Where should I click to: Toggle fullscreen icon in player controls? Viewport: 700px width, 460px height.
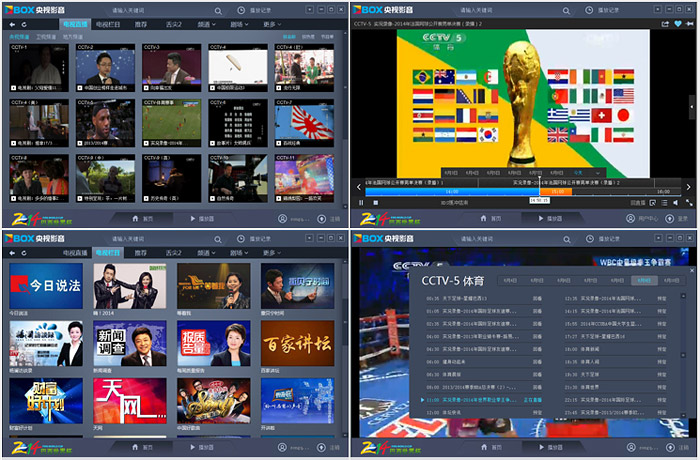(688, 203)
